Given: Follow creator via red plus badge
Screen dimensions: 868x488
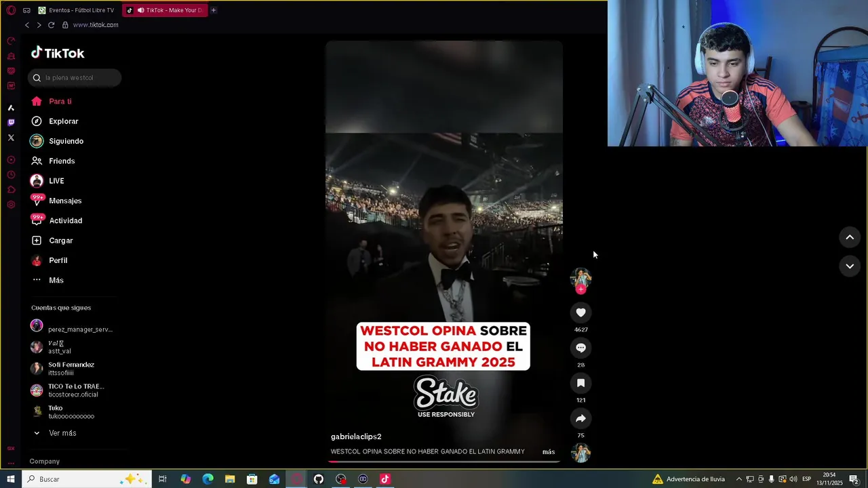Looking at the screenshot, I should (x=580, y=289).
